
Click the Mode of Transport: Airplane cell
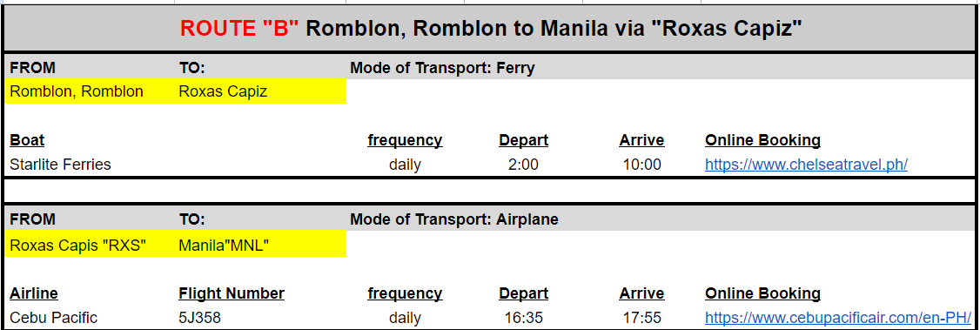pos(454,219)
